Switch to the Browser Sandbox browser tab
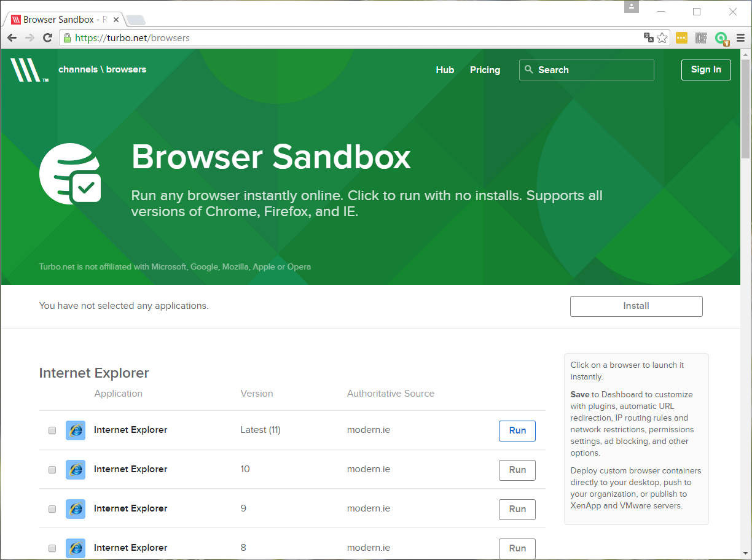 pyautogui.click(x=61, y=19)
